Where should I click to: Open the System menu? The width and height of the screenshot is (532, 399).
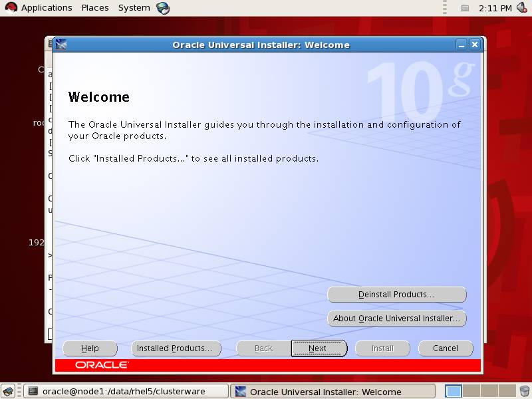(134, 7)
